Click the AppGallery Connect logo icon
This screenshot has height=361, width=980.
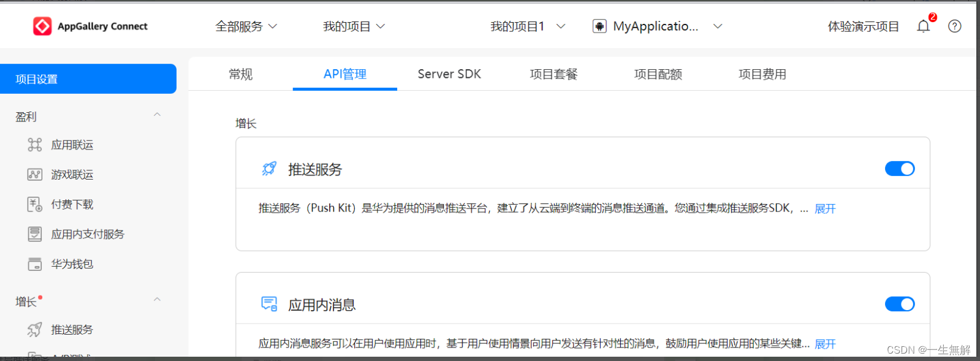coord(42,26)
